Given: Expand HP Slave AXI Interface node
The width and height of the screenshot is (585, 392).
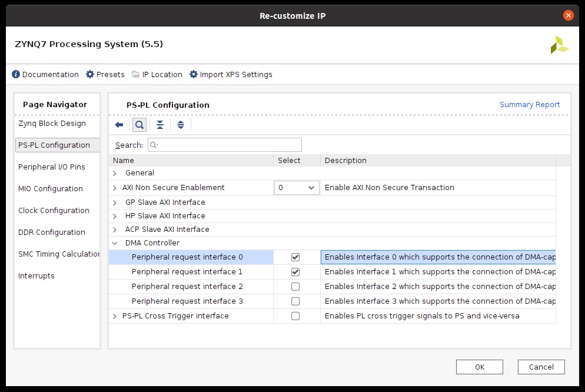Looking at the screenshot, I should [x=115, y=216].
